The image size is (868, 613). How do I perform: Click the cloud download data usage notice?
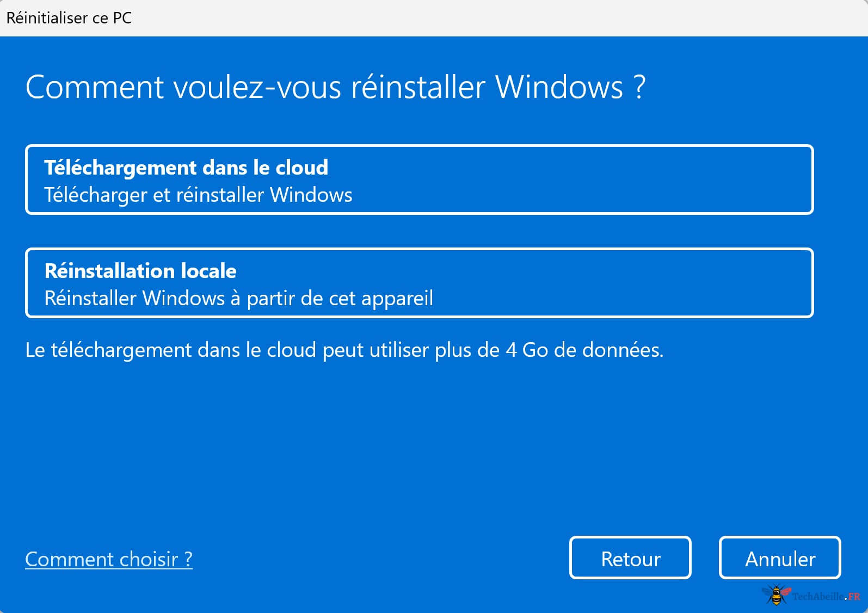(x=344, y=350)
